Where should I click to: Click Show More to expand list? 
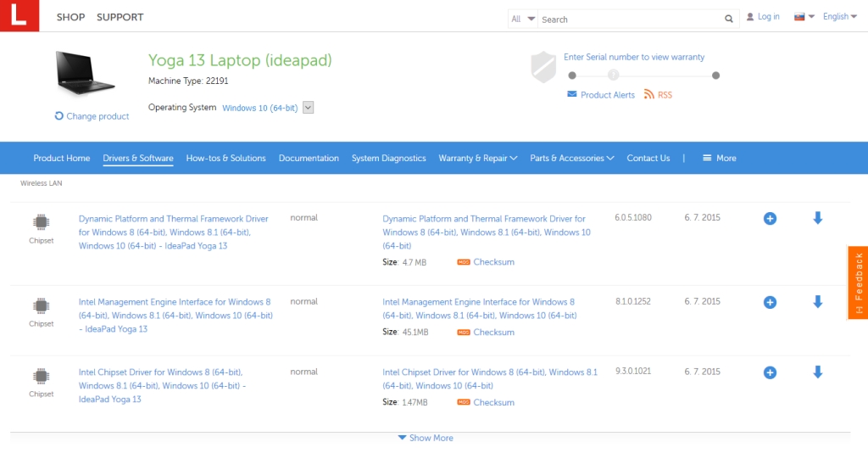click(x=426, y=438)
